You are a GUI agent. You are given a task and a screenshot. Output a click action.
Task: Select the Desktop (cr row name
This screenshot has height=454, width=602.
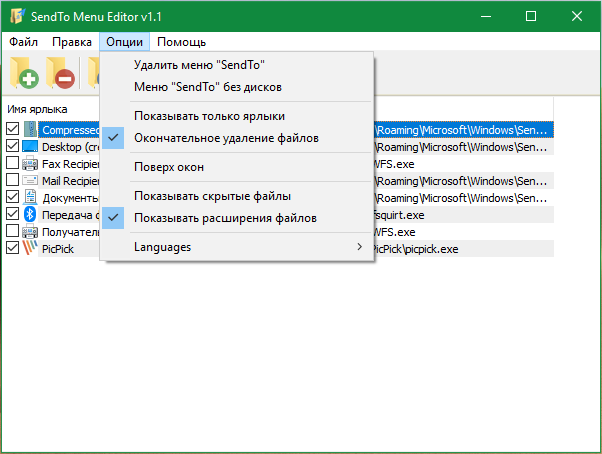coord(70,147)
